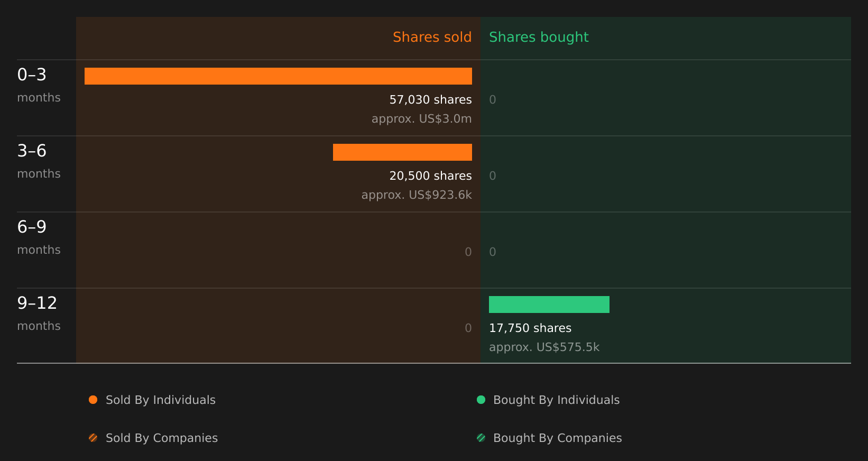This screenshot has width=868, height=461.
Task: Click the approx. US$923.6k value
Action: (x=417, y=195)
